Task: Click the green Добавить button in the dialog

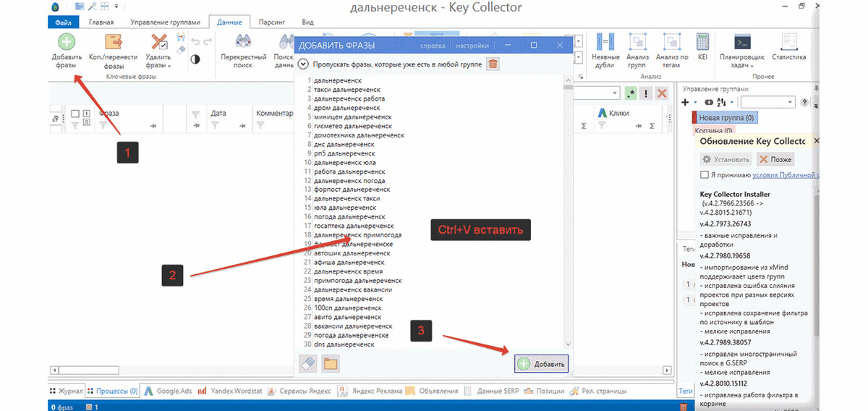Action: 542,364
